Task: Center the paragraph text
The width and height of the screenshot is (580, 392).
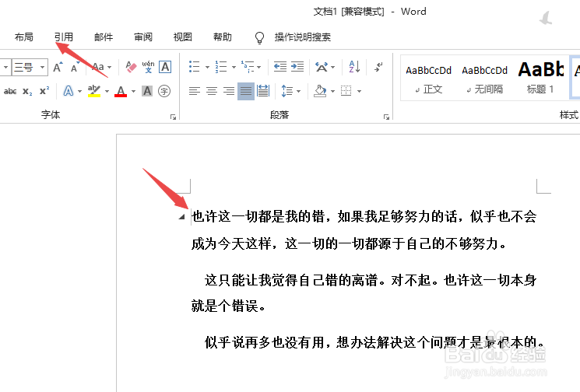Action: [212, 91]
